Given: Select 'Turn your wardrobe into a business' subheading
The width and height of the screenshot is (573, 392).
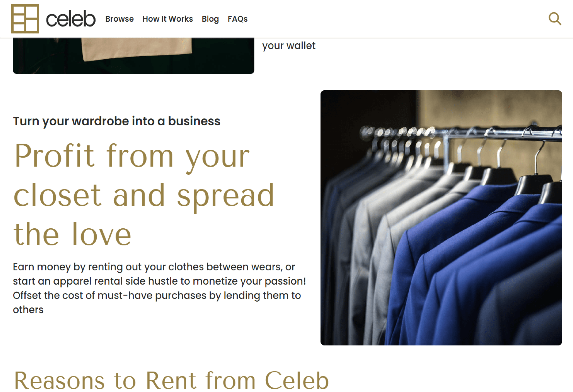Looking at the screenshot, I should tap(117, 121).
